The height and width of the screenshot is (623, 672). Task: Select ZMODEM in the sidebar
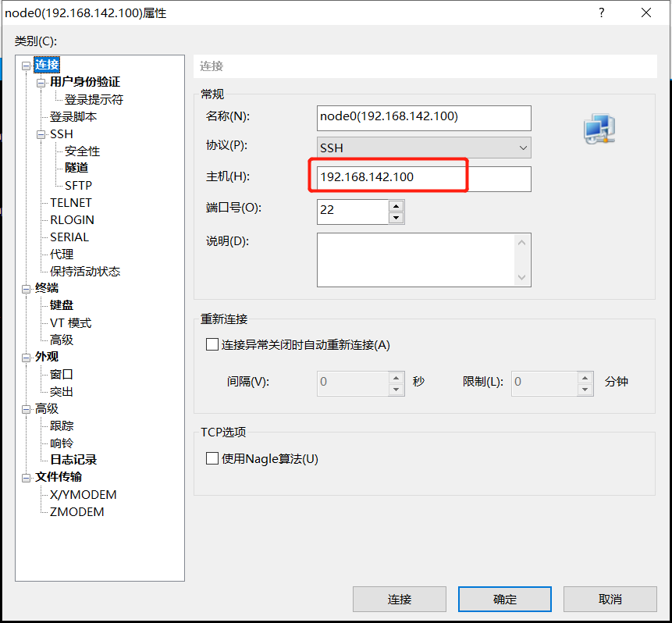[x=77, y=511]
